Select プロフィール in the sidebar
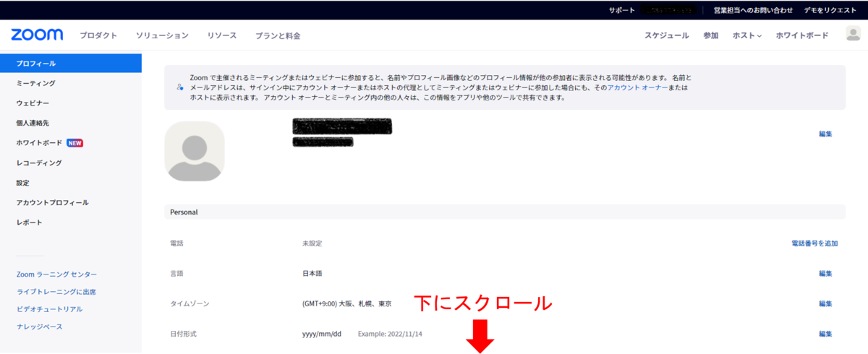The height and width of the screenshot is (354, 868). point(71,64)
